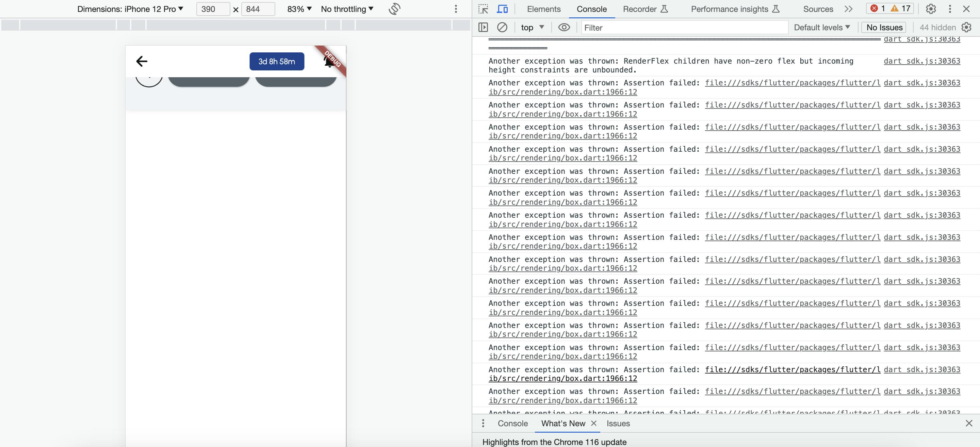Click the back arrow in app
Viewport: 980px width, 447px height.
click(x=142, y=61)
